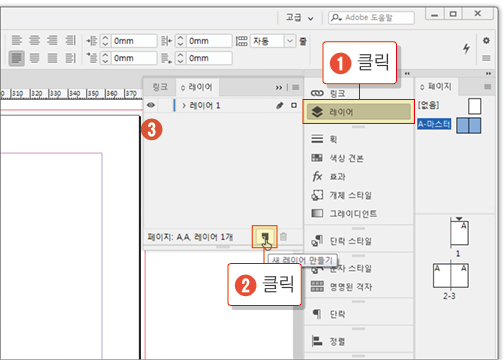Step first line indent spinner

pos(105,58)
